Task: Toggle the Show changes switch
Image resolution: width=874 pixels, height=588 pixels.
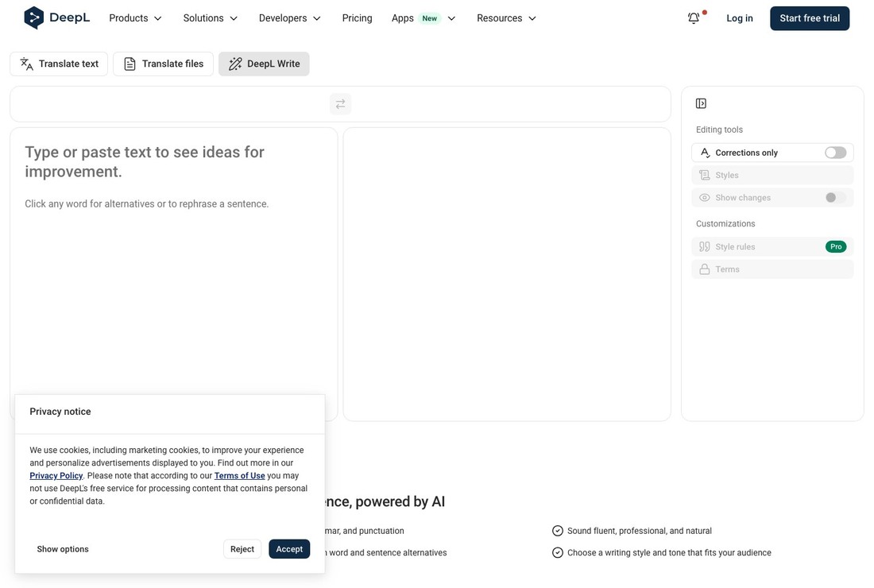Action: tap(836, 197)
